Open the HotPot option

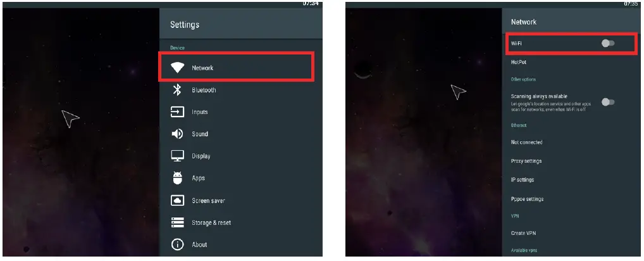[x=518, y=63]
